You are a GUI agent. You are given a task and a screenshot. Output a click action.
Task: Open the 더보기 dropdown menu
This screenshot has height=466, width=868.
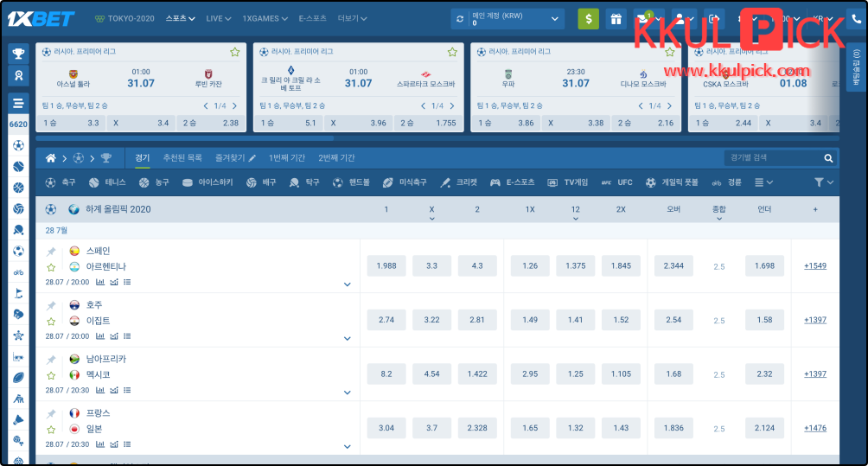point(352,18)
